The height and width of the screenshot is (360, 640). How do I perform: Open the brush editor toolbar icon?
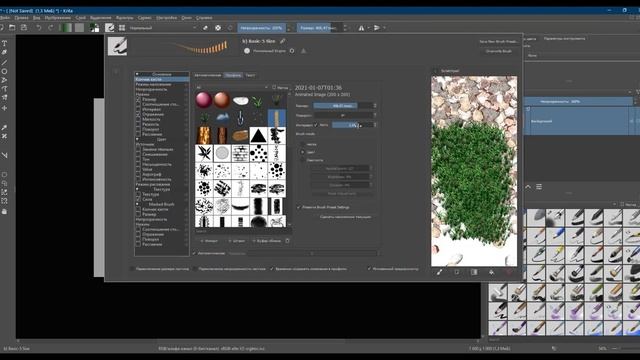tap(109, 28)
